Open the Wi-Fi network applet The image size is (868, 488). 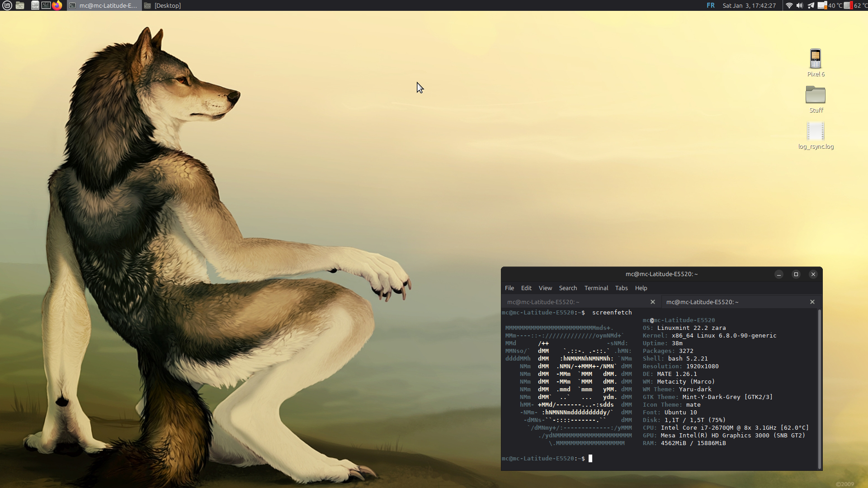point(789,5)
